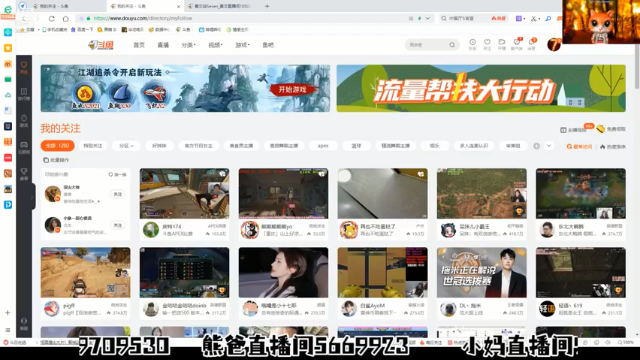The width and height of the screenshot is (640, 360).
Task: Open the messages icon with orange badge
Action: click(531, 42)
